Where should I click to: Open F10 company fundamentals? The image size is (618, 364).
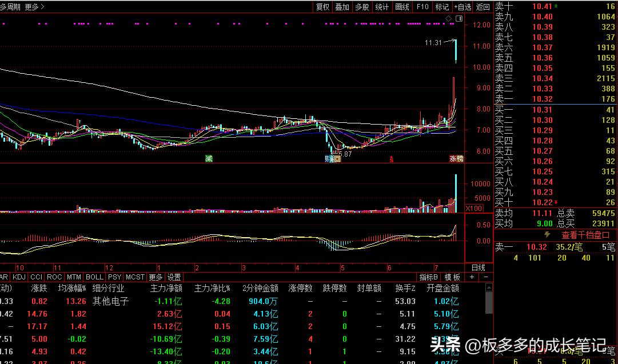coord(422,7)
